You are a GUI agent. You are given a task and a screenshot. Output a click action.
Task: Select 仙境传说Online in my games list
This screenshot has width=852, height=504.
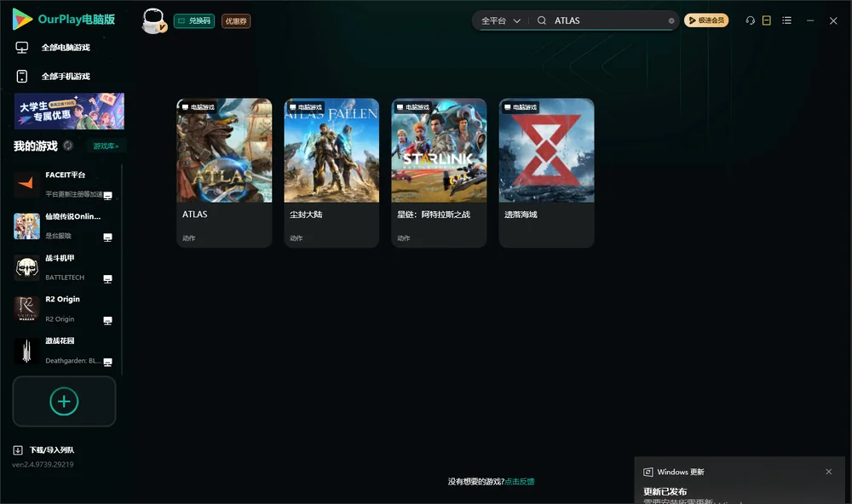point(64,226)
